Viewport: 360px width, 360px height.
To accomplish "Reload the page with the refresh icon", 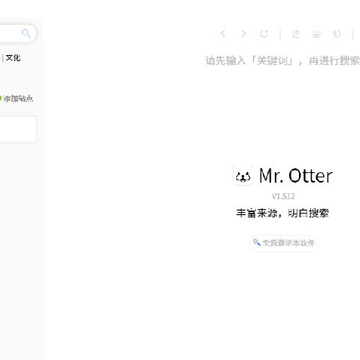I will 264,34.
